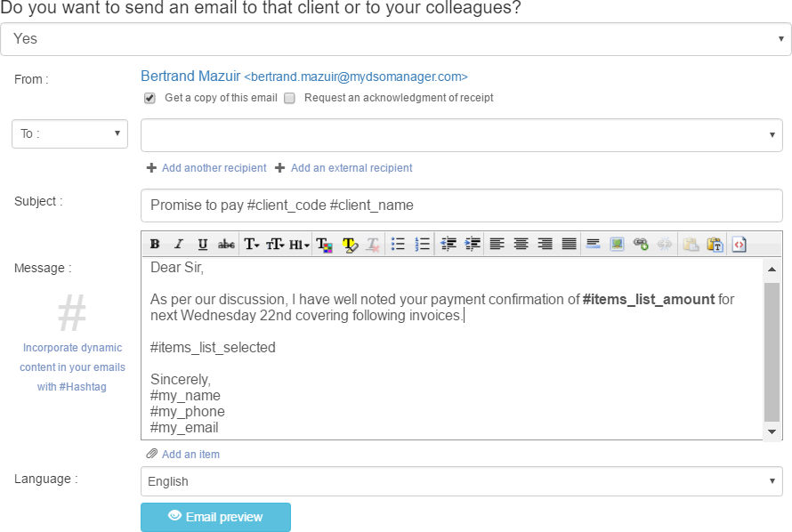
Task: Open the HTML source code view
Action: coord(739,244)
